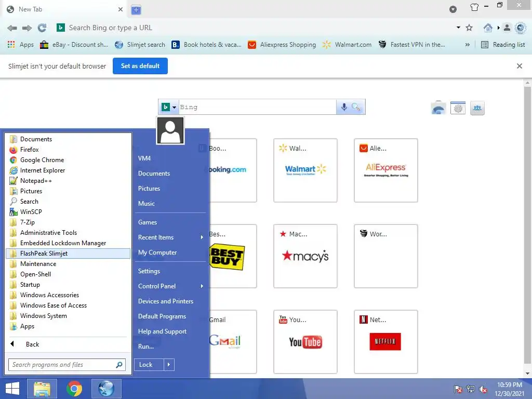Image resolution: width=532 pixels, height=399 pixels.
Task: Open File Explorer from taskbar
Action: tap(42, 389)
